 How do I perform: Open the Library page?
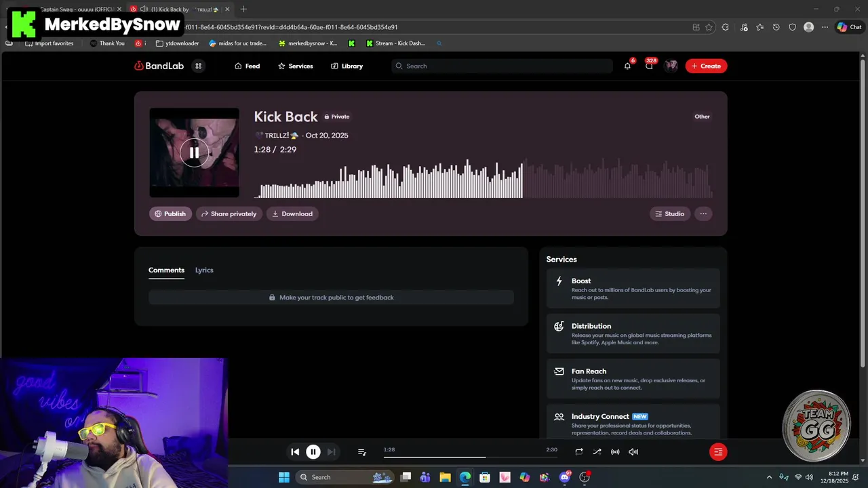pyautogui.click(x=347, y=66)
